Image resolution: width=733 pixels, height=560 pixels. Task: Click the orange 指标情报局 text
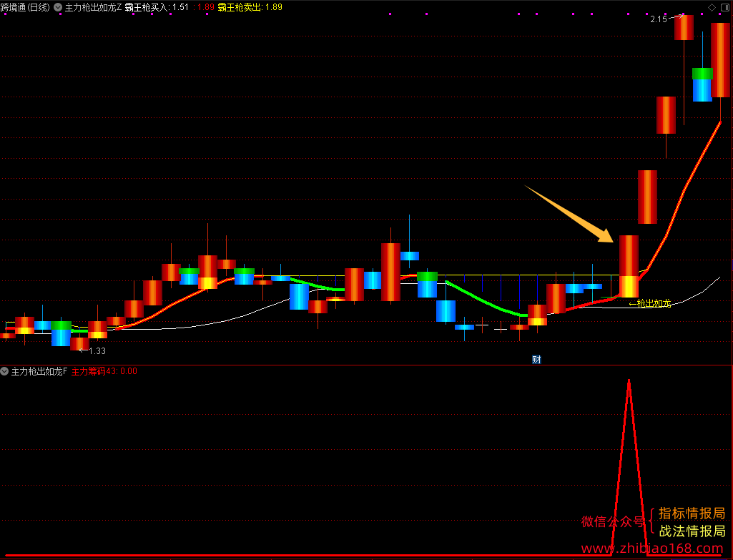point(692,514)
